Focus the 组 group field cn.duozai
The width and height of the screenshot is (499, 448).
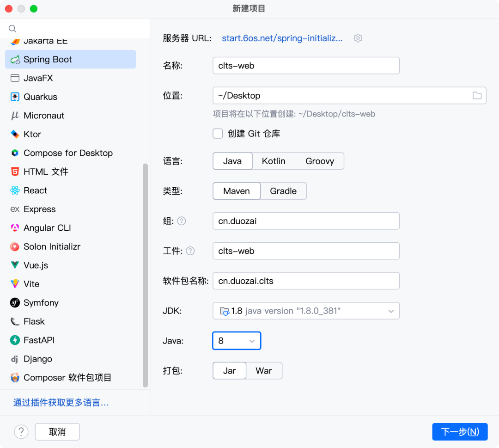[x=306, y=221]
